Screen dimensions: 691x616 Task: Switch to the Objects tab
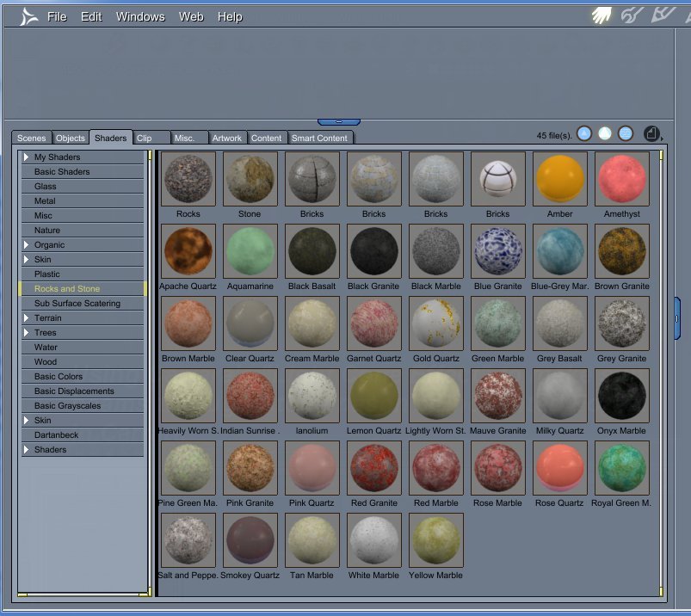pos(70,138)
